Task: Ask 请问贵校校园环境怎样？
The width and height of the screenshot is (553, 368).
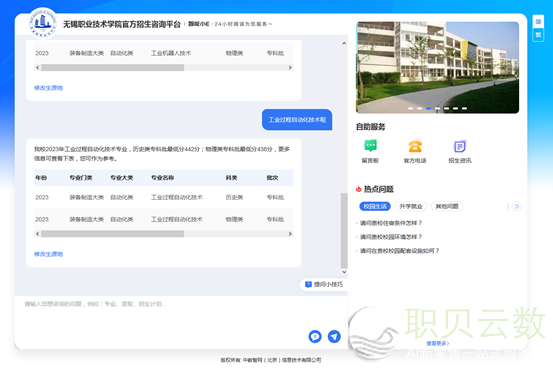Action: tap(391, 237)
